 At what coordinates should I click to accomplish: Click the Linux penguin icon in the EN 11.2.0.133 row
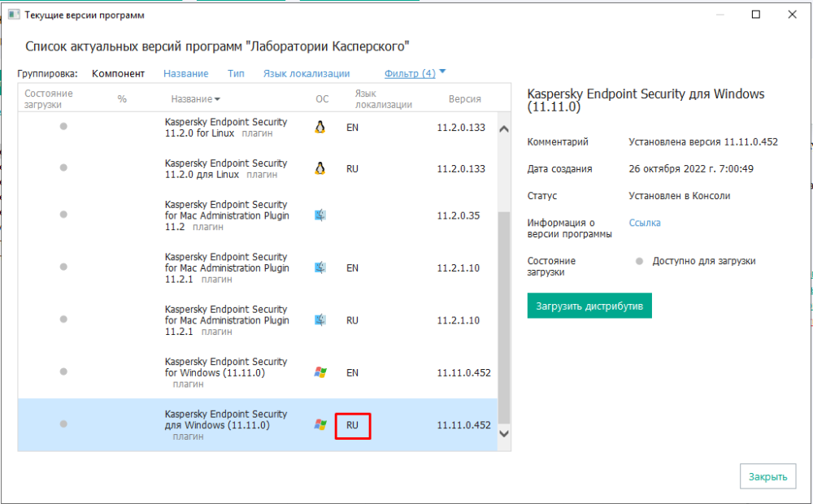(320, 127)
